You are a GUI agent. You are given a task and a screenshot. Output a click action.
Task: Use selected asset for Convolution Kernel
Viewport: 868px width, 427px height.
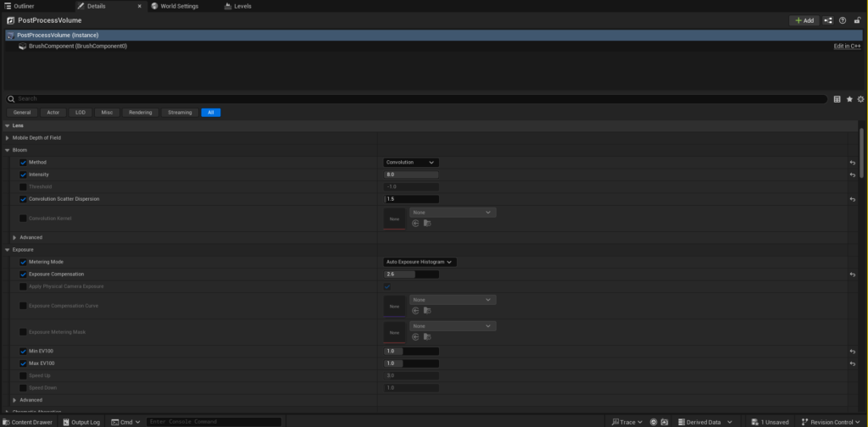click(415, 223)
